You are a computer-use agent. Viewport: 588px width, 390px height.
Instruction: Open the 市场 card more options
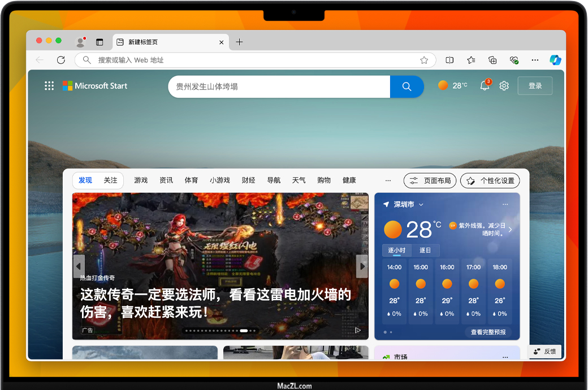pos(505,357)
